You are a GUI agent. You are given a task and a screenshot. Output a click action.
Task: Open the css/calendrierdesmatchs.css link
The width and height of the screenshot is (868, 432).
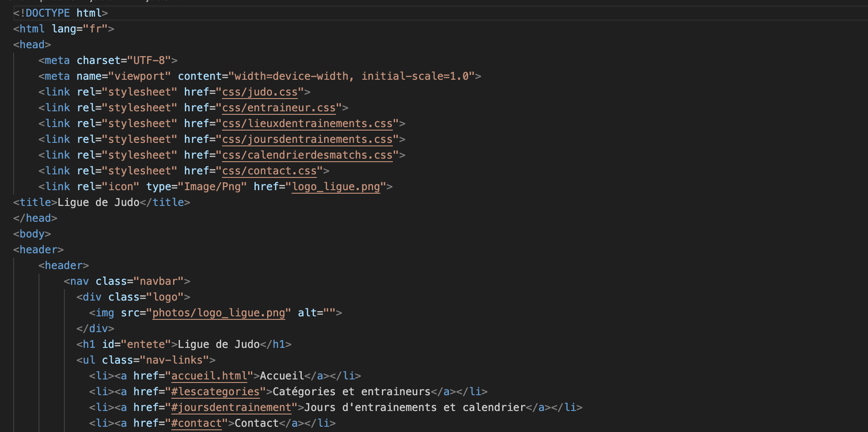(306, 155)
